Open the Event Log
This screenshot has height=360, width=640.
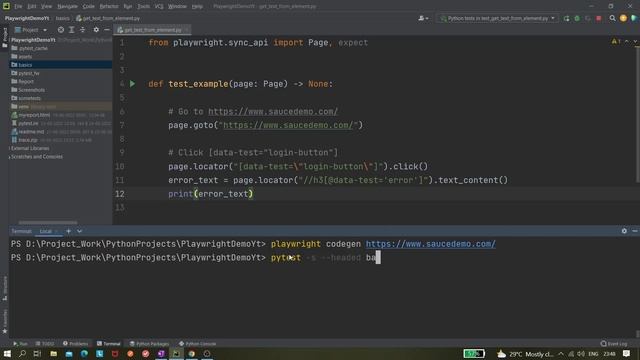point(614,344)
